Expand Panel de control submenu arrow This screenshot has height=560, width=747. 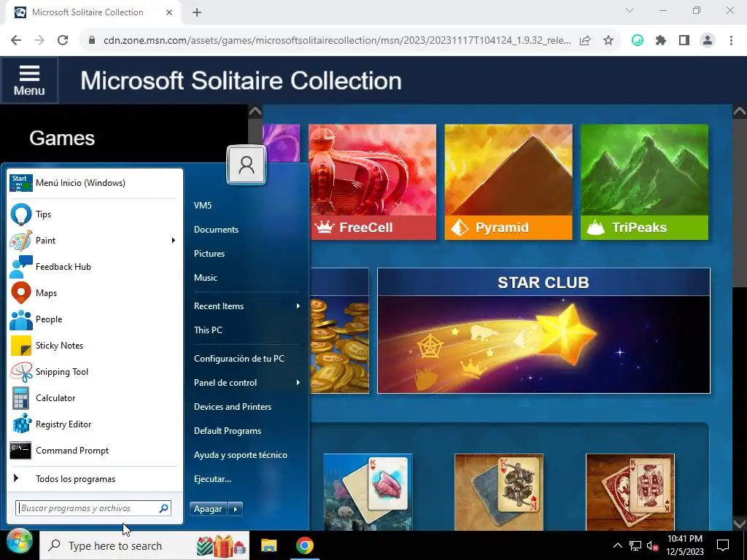click(298, 383)
